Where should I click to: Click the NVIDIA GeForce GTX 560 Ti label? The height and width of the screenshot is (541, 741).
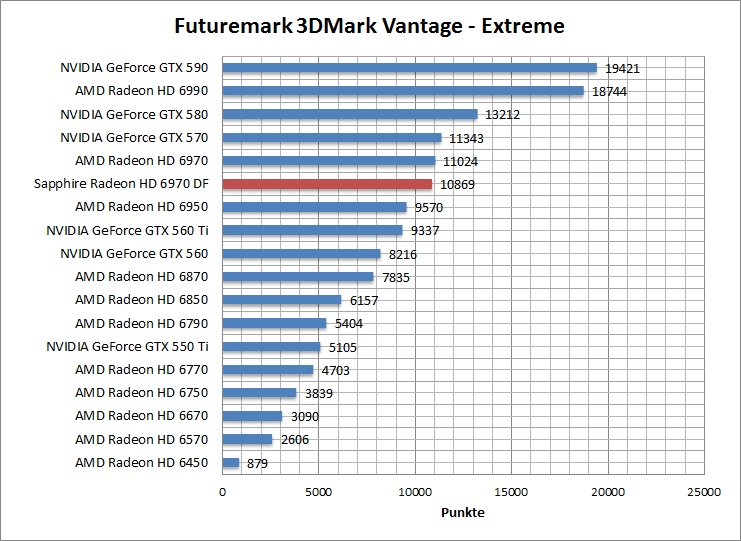[127, 230]
